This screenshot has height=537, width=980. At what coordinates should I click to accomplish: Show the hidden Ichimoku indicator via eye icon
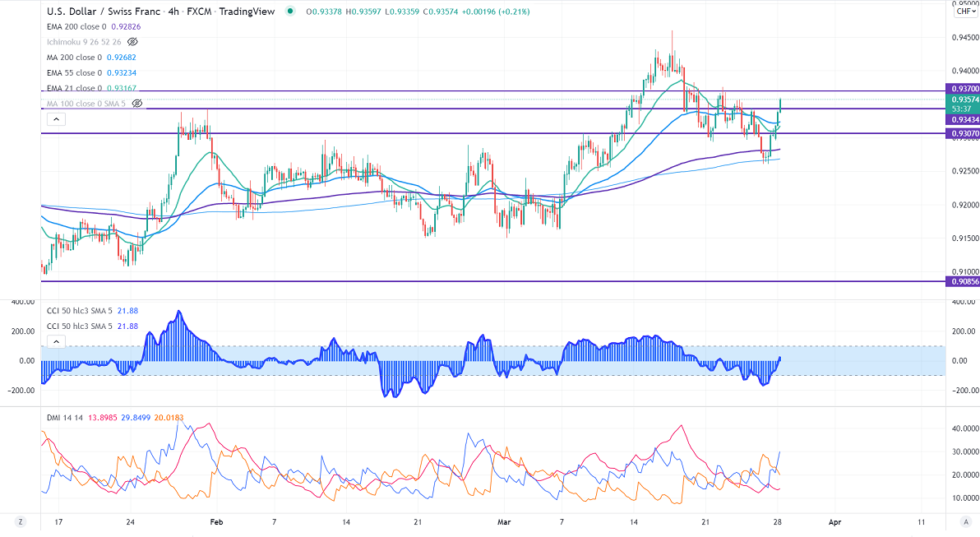[132, 42]
